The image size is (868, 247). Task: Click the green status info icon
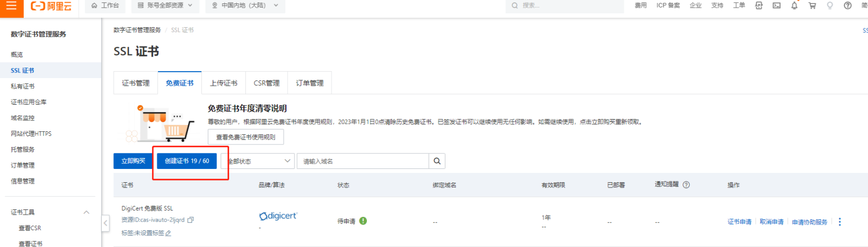tap(363, 221)
